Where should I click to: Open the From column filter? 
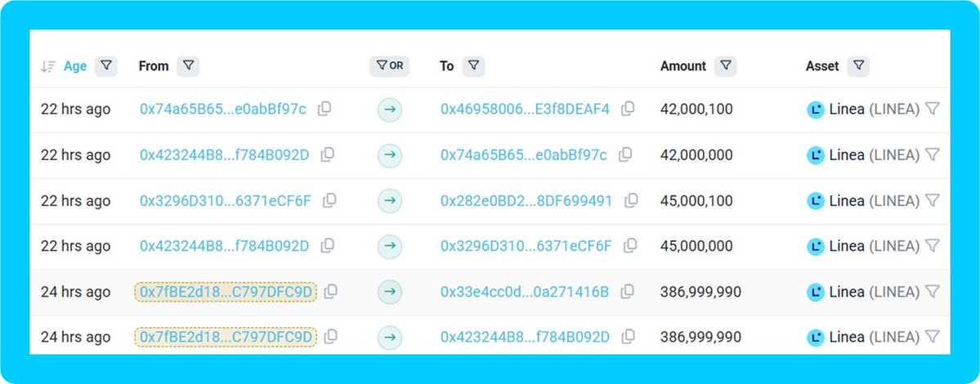point(187,65)
